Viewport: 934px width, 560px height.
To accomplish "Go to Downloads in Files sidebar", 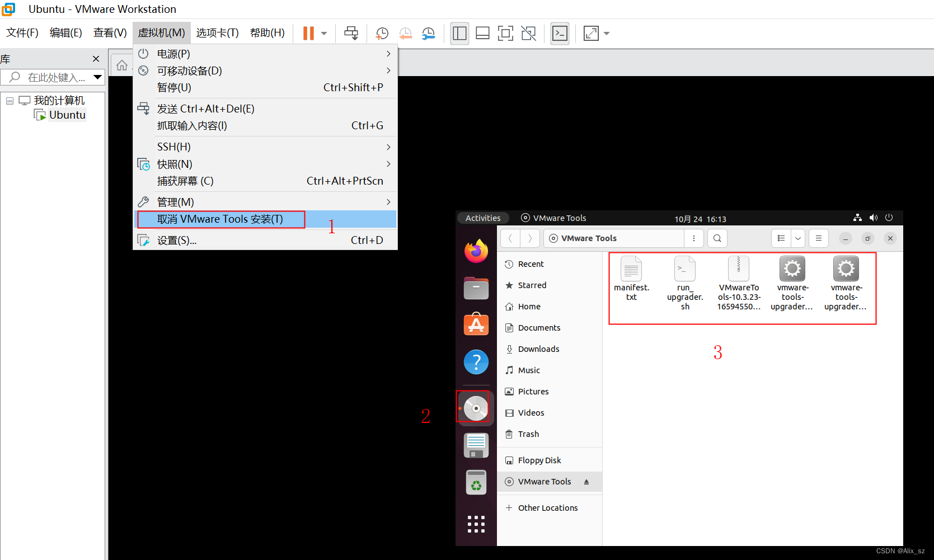I will 550,349.
